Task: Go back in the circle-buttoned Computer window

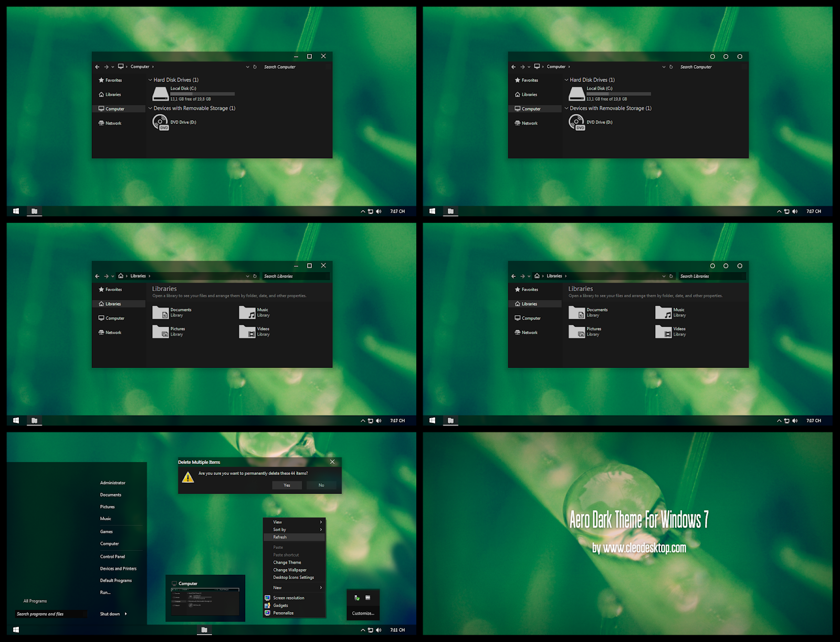Action: click(x=513, y=67)
